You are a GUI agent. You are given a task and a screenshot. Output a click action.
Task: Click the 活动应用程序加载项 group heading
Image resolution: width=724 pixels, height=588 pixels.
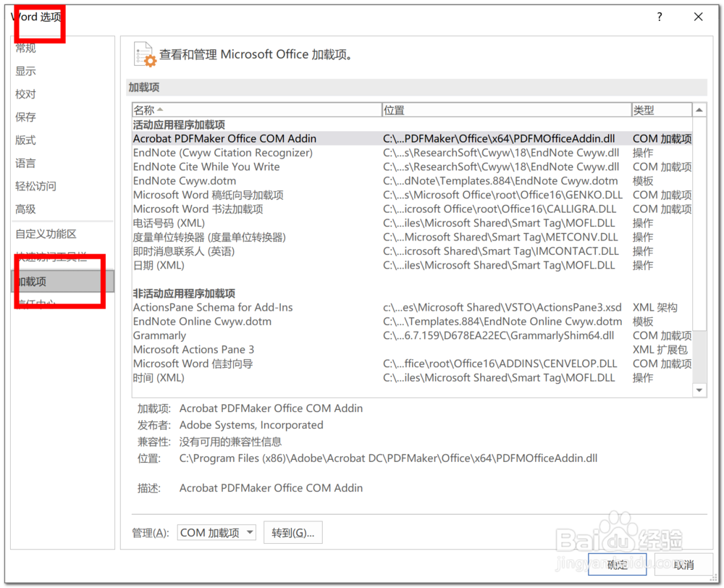coord(179,125)
